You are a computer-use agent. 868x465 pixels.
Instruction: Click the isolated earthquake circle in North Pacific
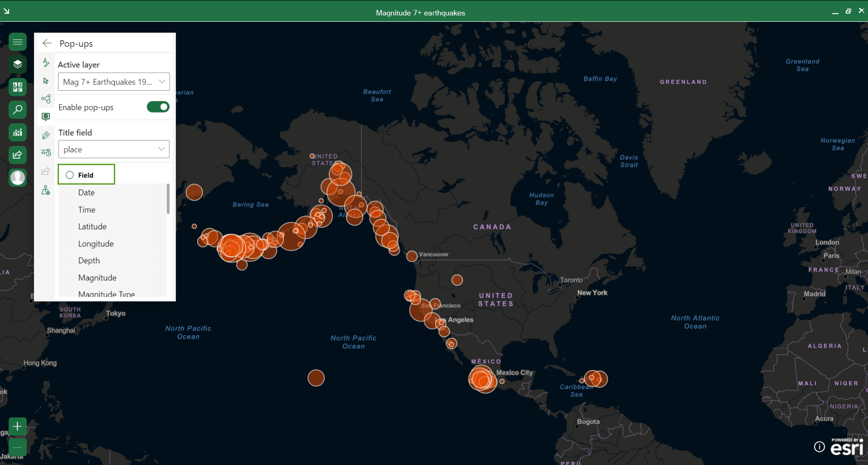point(316,378)
